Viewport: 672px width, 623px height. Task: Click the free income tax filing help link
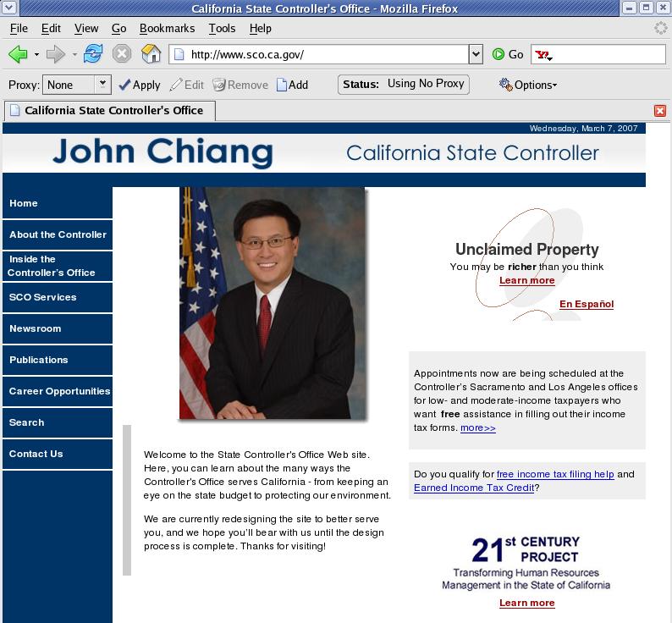[x=555, y=474]
